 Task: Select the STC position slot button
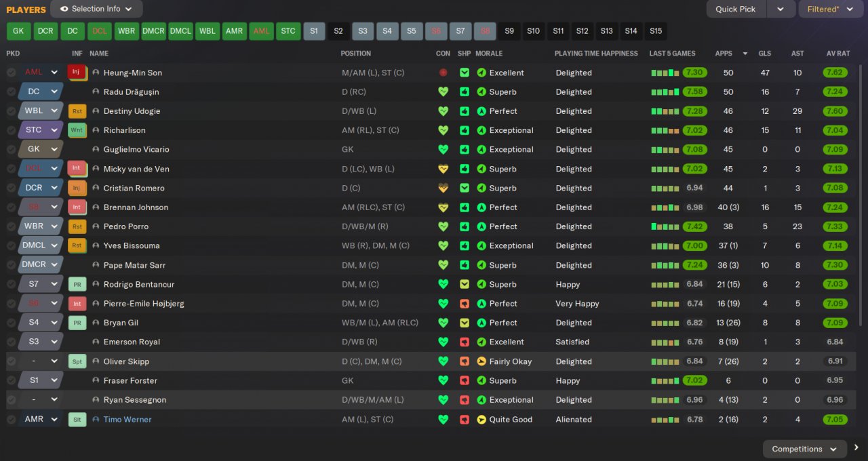tap(288, 31)
